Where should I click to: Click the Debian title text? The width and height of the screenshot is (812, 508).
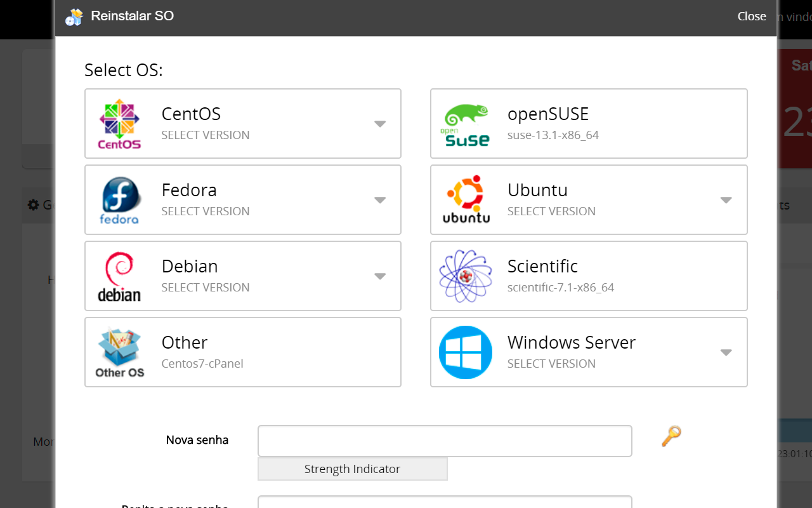click(190, 266)
